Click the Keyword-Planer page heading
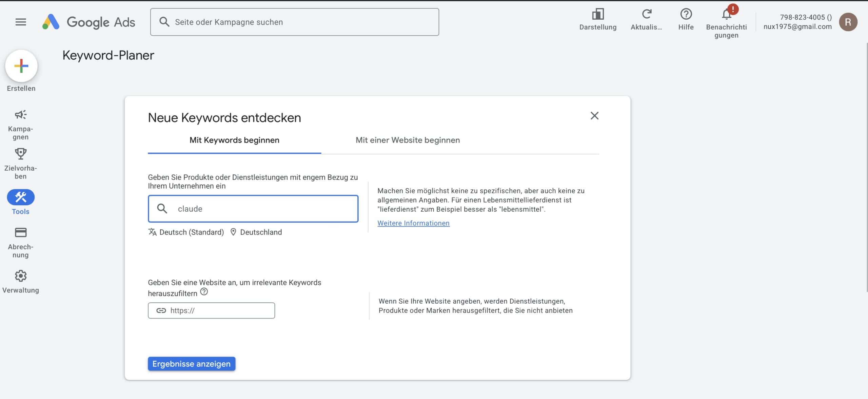The width and height of the screenshot is (868, 399). (108, 55)
